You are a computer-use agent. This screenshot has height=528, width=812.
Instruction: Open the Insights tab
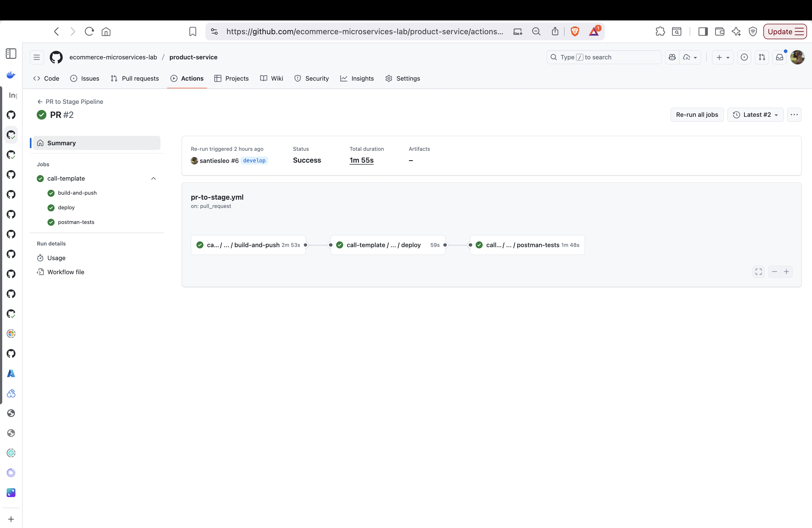point(357,78)
